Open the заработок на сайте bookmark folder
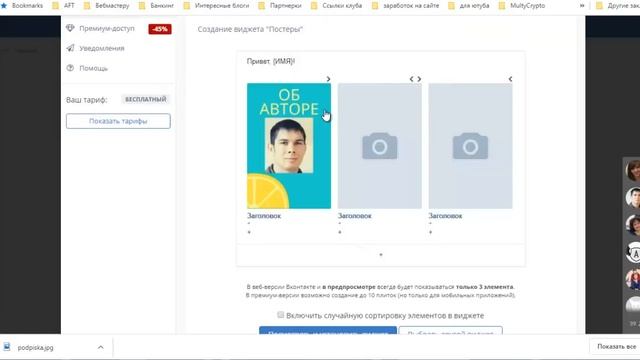Image resolution: width=640 pixels, height=360 pixels. pyautogui.click(x=406, y=6)
